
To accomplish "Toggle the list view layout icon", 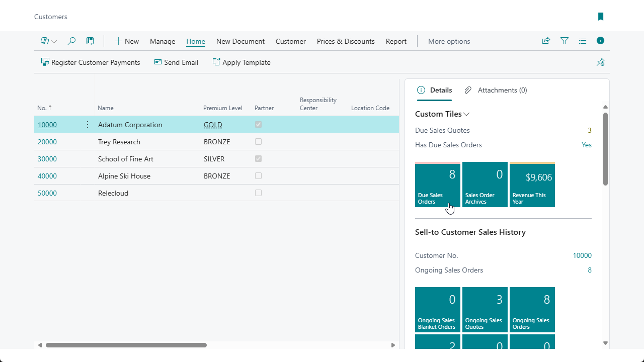I will [583, 41].
